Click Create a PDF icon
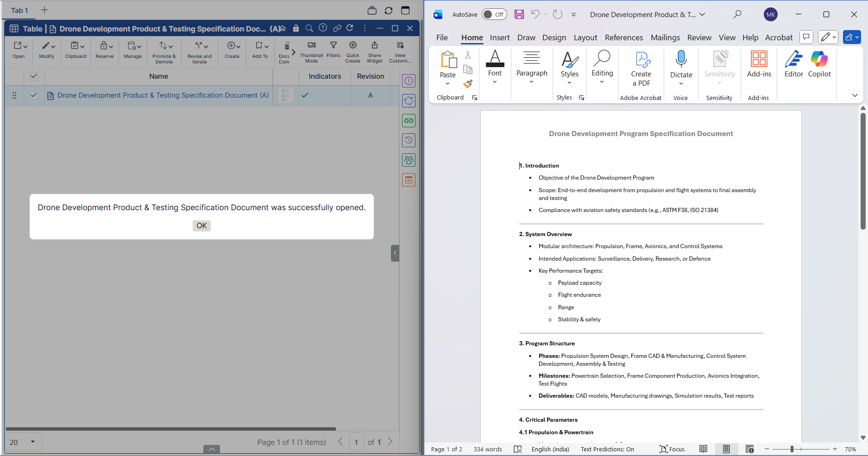This screenshot has width=868, height=456. [x=641, y=69]
